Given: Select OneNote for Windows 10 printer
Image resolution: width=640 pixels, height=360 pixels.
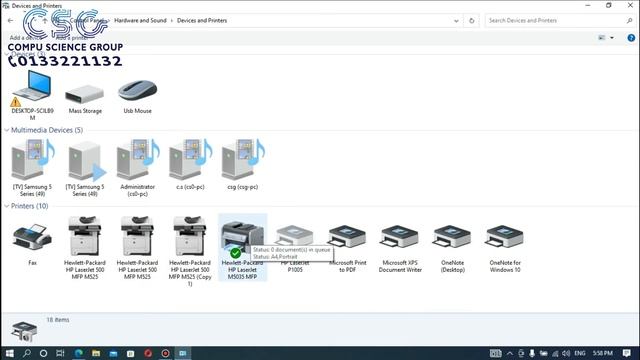Looking at the screenshot, I should 505,248.
